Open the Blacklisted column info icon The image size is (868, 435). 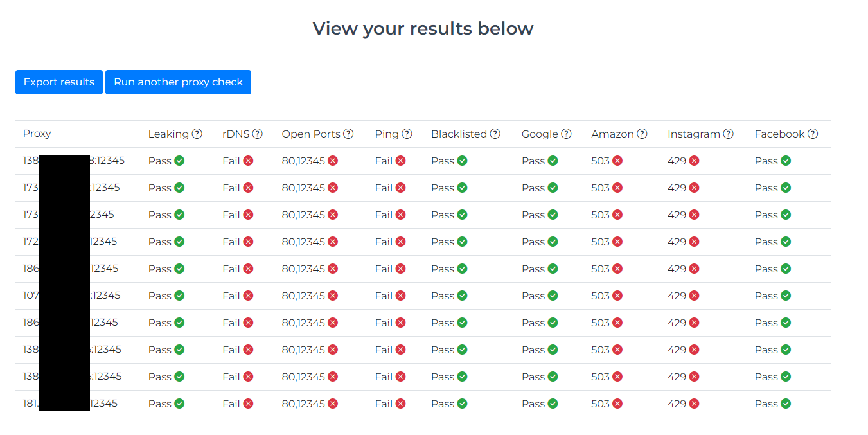click(495, 134)
